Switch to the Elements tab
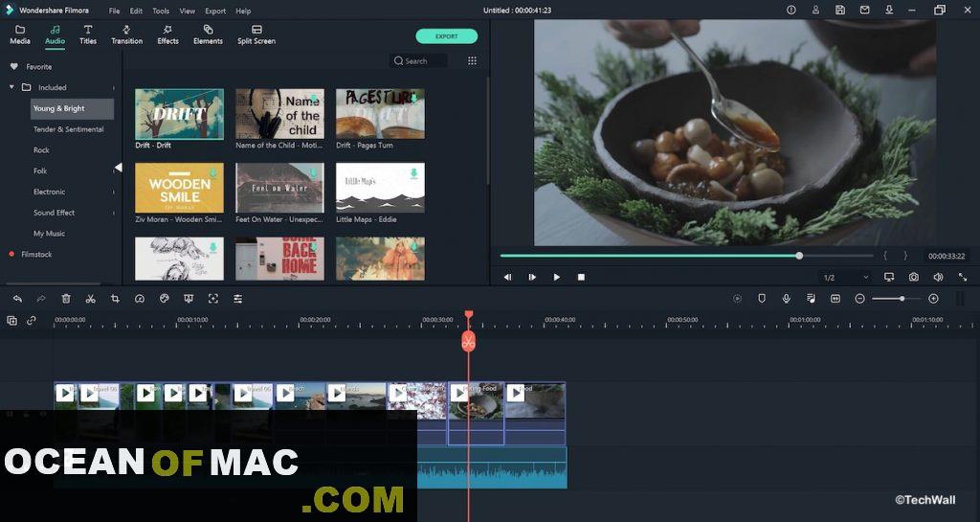Screen dimensions: 980x522 (x=208, y=35)
